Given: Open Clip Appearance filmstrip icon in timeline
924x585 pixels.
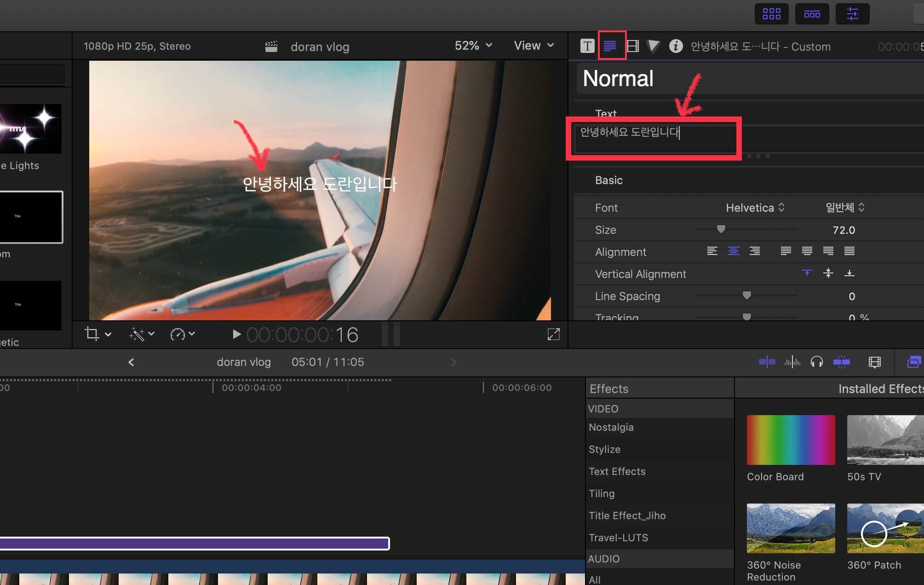Looking at the screenshot, I should (874, 362).
